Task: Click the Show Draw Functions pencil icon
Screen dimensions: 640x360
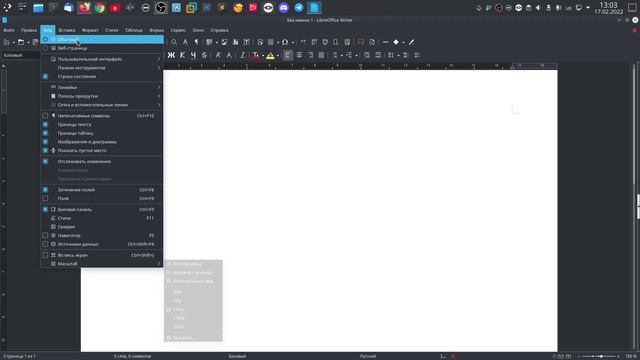Action: 412,42
